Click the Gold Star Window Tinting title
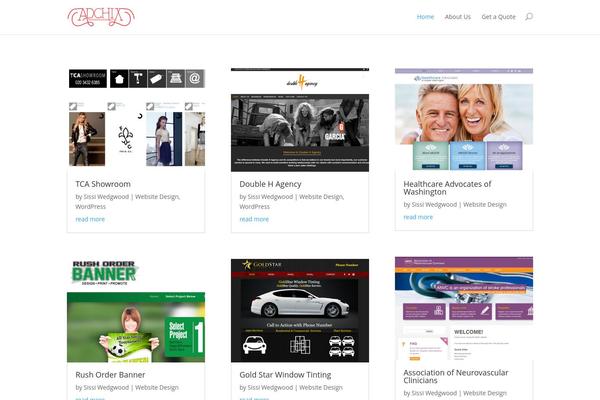This screenshot has height=400, width=600. tap(285, 375)
